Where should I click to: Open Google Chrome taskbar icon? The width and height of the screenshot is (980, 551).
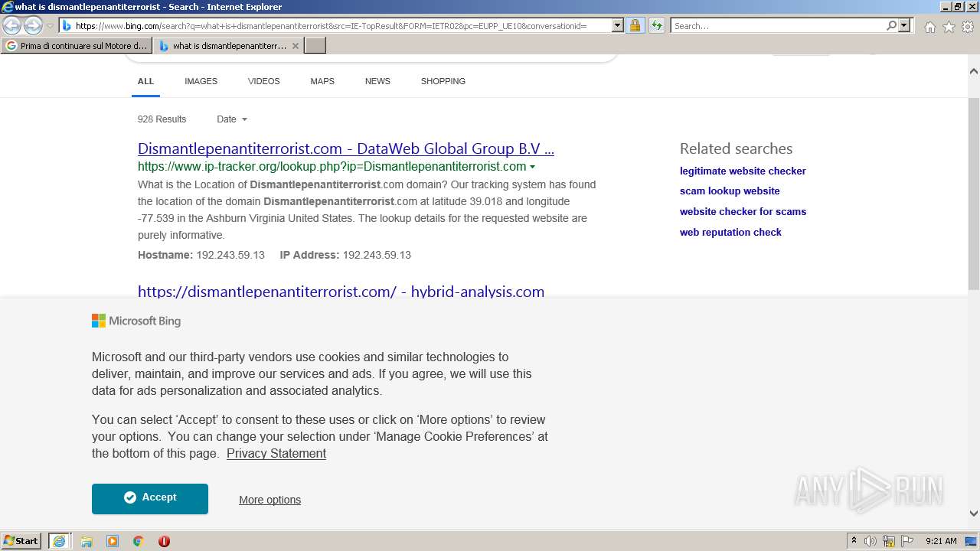[139, 541]
